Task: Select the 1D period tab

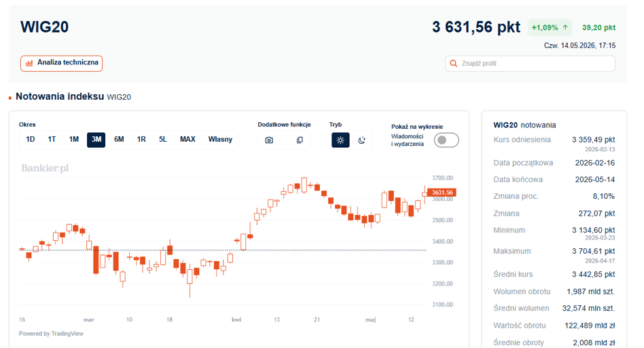Action: tap(31, 139)
